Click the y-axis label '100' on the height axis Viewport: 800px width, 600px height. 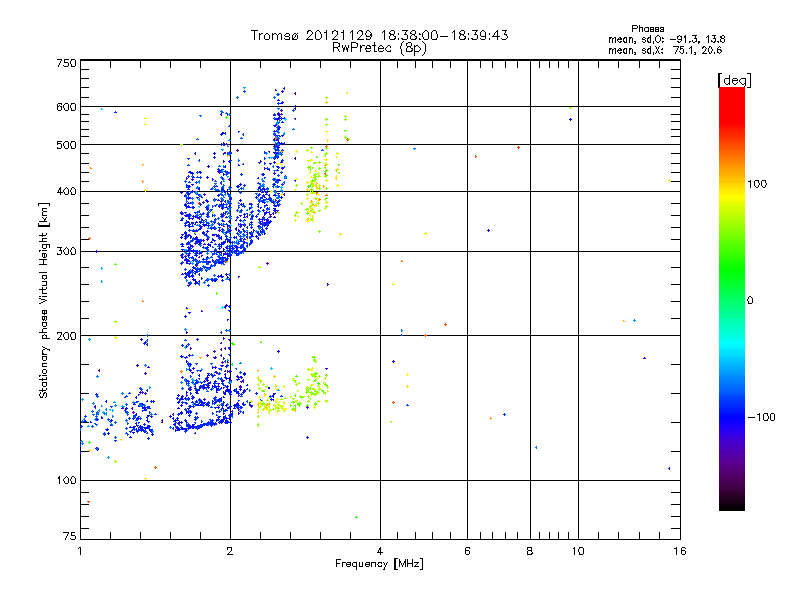pos(67,481)
